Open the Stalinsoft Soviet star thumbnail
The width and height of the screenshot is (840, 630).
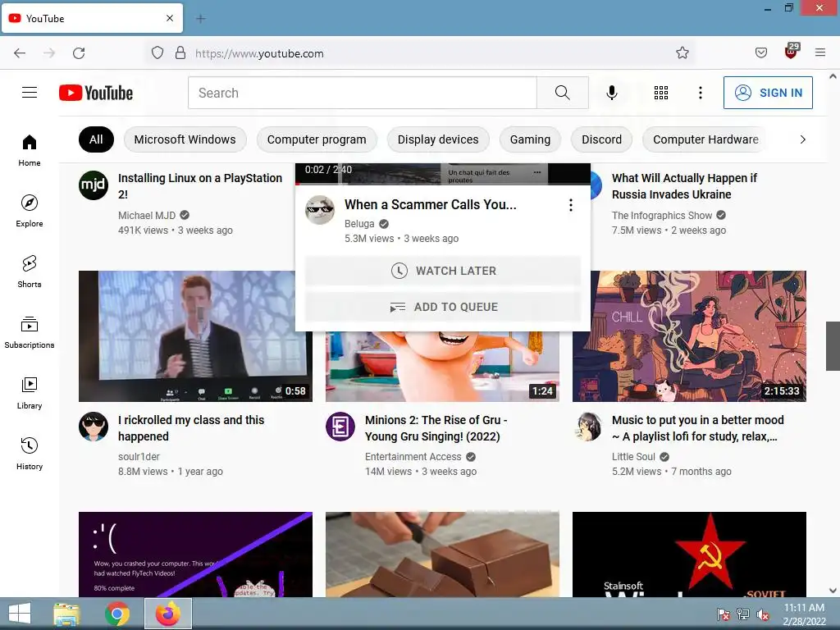point(689,555)
